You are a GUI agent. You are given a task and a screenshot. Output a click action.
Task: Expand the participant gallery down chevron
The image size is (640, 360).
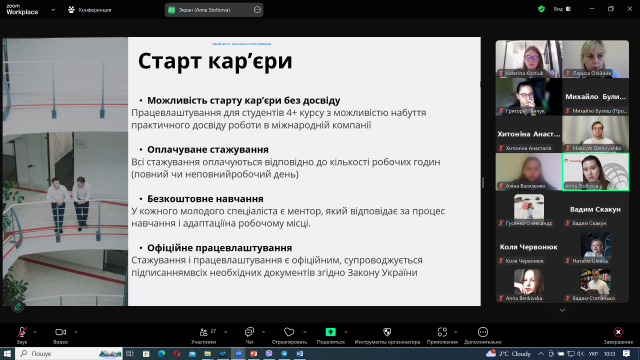[562, 310]
